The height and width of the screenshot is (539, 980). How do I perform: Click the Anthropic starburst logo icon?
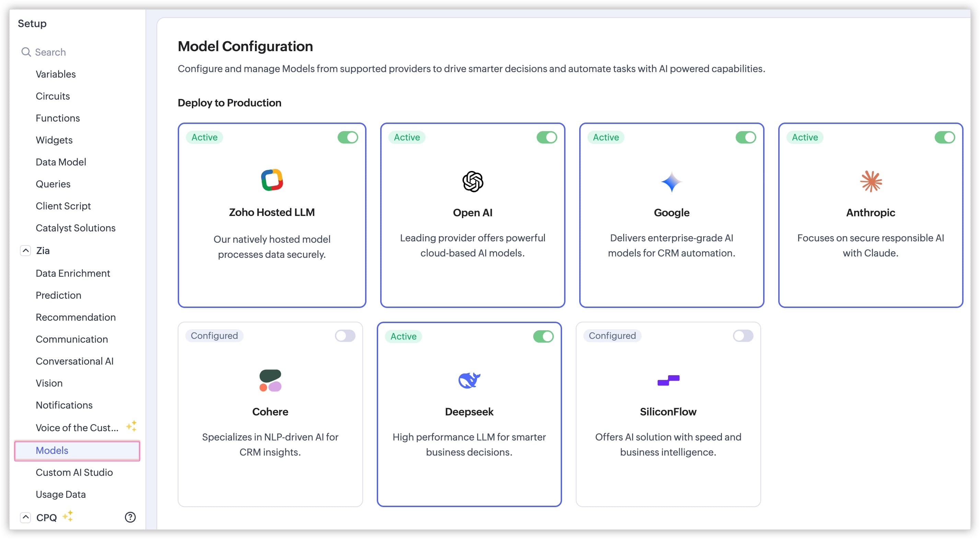[871, 181]
